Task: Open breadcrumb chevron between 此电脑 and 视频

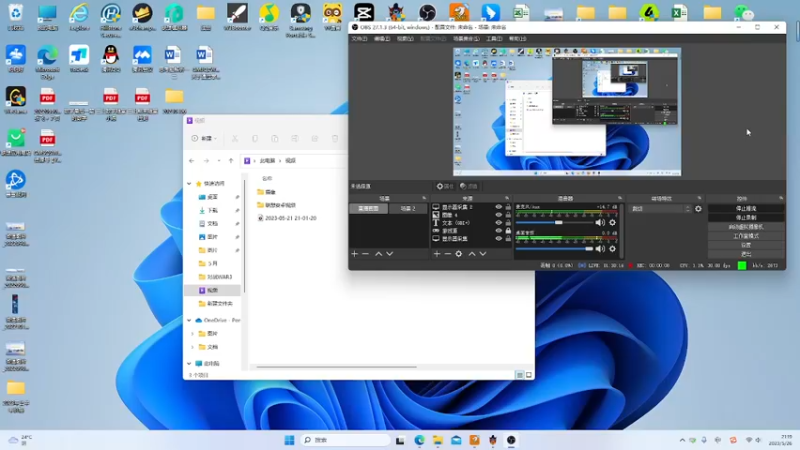Action: [x=280, y=161]
